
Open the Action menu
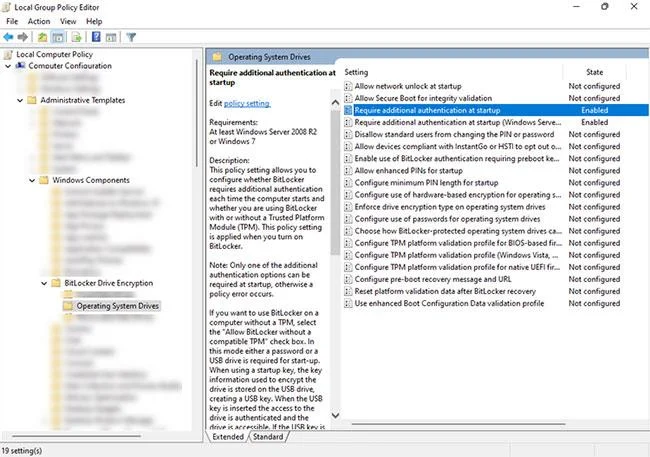click(x=39, y=21)
